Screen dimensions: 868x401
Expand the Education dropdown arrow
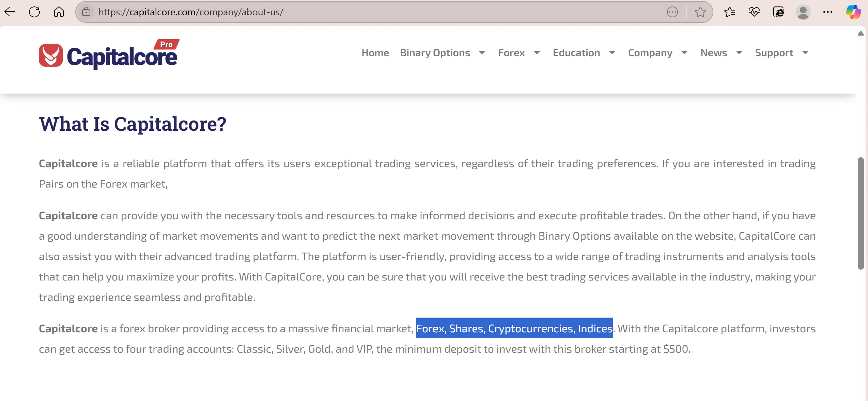pos(612,53)
